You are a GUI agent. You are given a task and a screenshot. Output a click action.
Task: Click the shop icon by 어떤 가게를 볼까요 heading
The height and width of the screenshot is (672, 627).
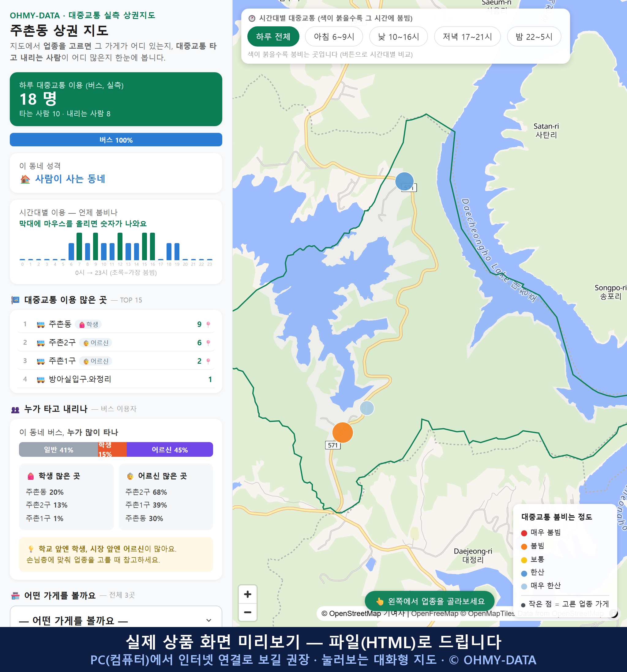[16, 595]
